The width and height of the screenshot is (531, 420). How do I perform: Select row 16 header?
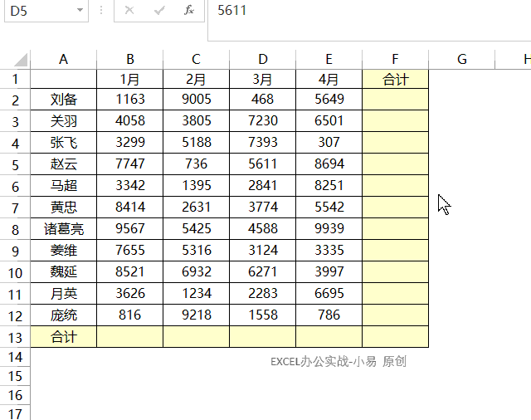(x=15, y=395)
